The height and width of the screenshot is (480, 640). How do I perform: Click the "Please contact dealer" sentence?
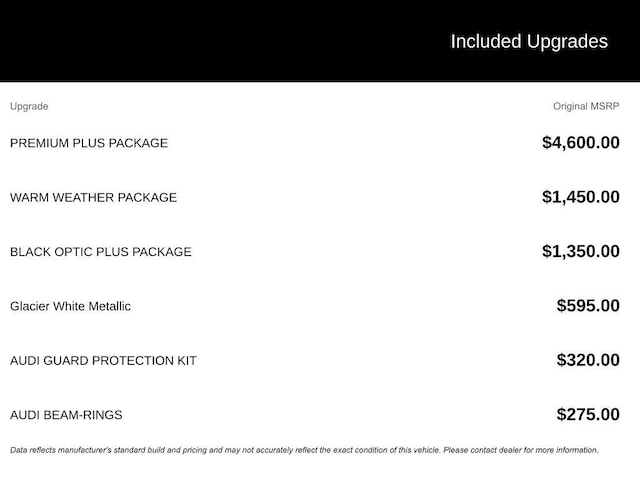coord(521,450)
